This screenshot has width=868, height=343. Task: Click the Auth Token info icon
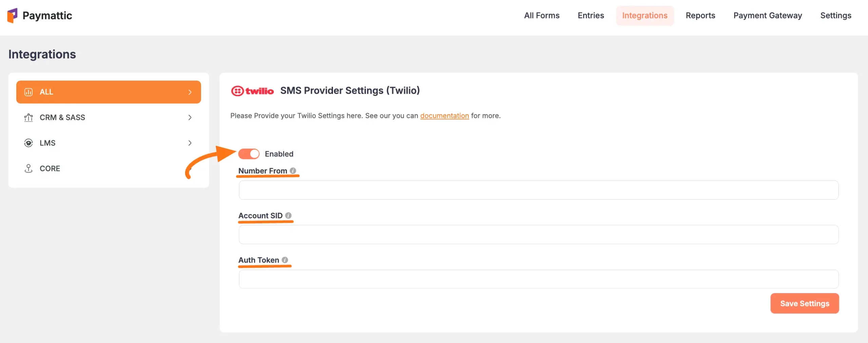[x=285, y=260]
